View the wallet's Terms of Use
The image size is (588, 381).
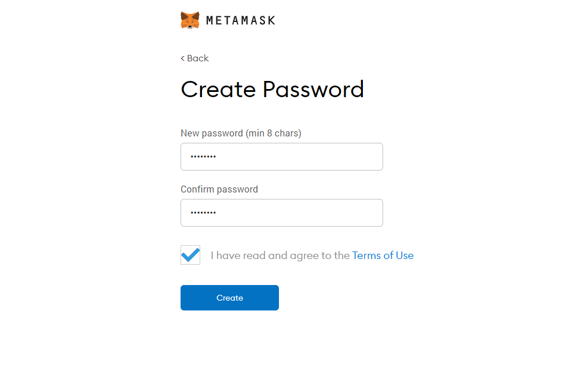(x=383, y=256)
